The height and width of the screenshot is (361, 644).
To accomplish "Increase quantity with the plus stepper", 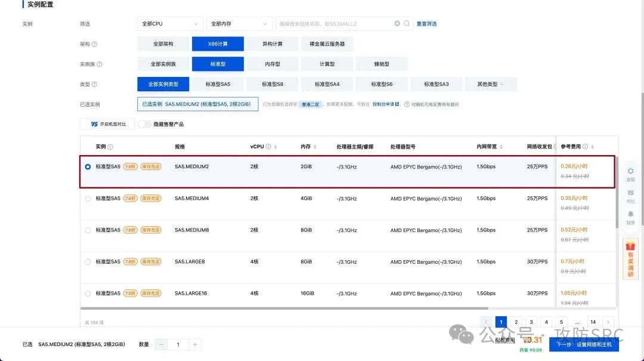I will point(195,344).
